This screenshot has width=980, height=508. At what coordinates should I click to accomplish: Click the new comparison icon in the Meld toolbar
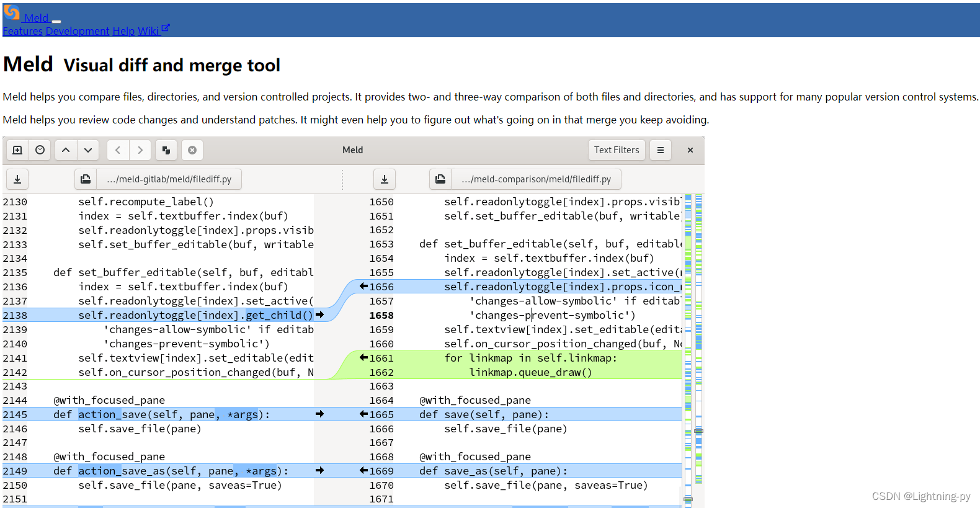[x=17, y=150]
